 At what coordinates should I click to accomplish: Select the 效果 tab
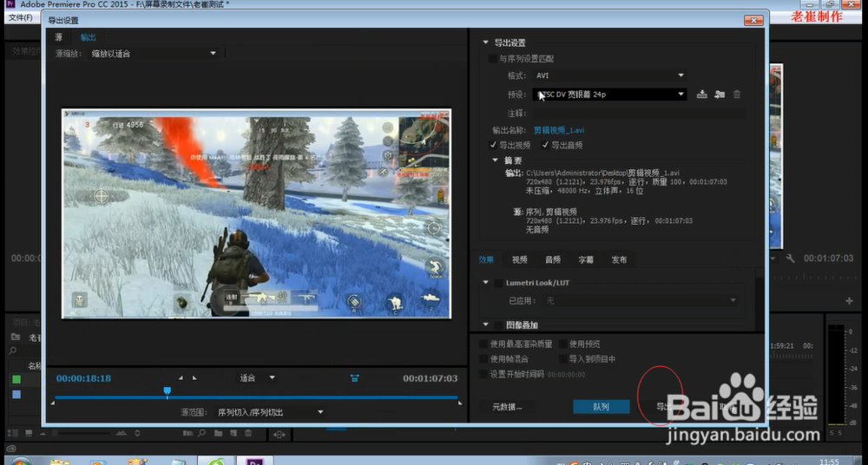coord(486,259)
